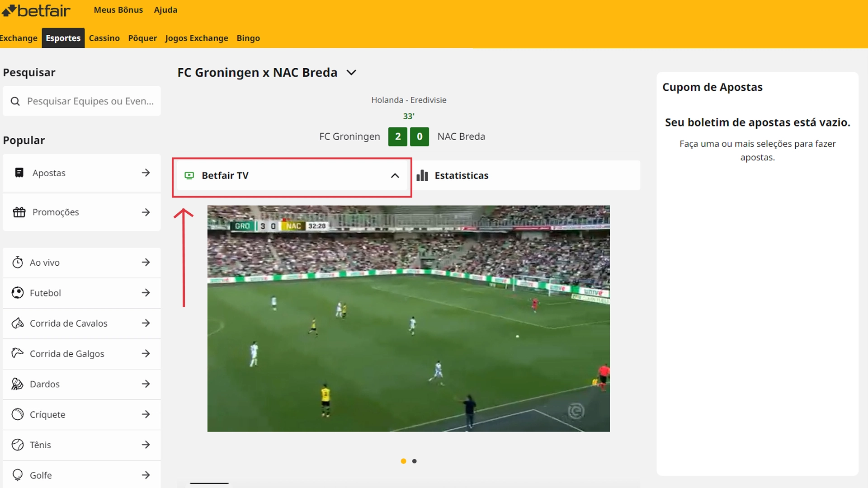Screen dimensions: 868x488
Task: Select the second carousel dot
Action: click(415, 461)
